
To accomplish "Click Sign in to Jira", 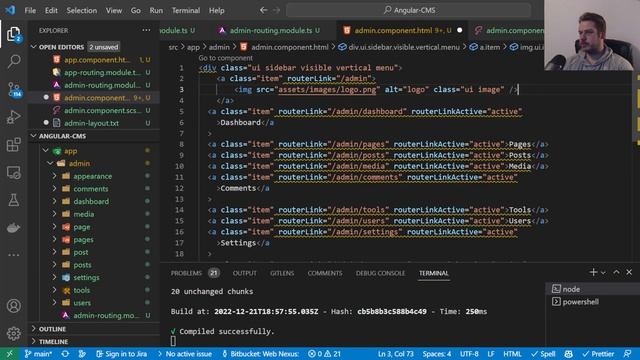I will [x=122, y=354].
